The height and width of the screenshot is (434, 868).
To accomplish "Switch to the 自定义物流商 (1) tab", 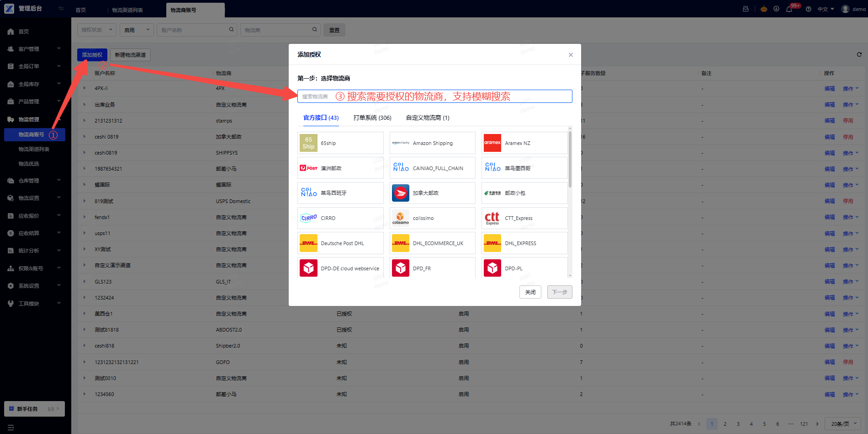I will (428, 118).
